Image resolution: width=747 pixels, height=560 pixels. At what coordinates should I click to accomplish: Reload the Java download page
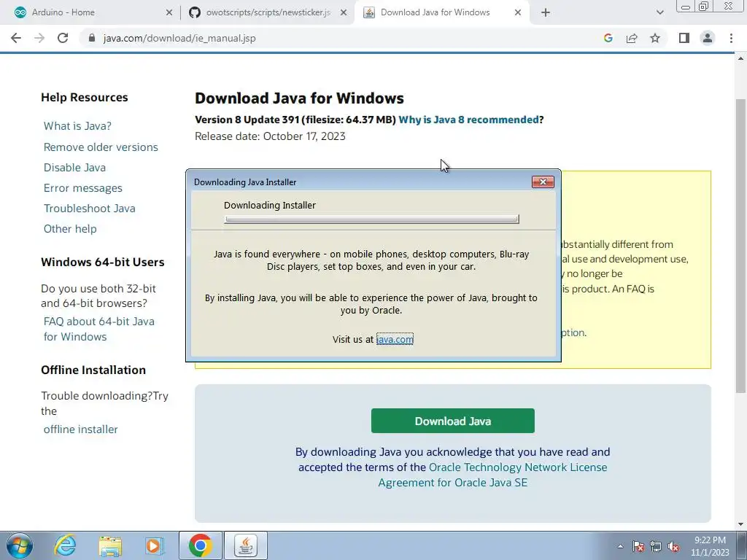(63, 38)
